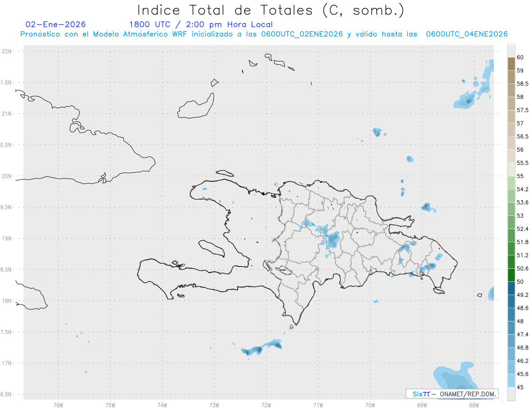Image resolution: width=532 pixels, height=411 pixels.
Task: Click the colorbar value '51.8'
Action: click(x=523, y=242)
